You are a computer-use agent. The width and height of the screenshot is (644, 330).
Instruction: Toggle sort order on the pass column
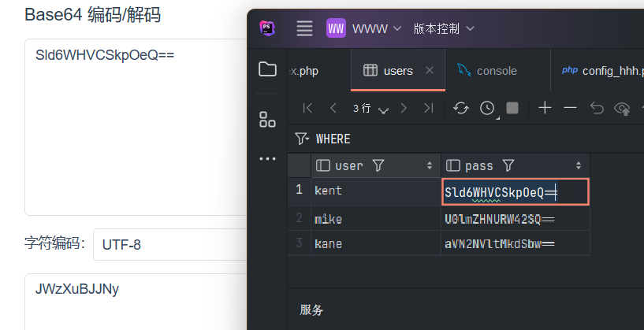pos(579,165)
